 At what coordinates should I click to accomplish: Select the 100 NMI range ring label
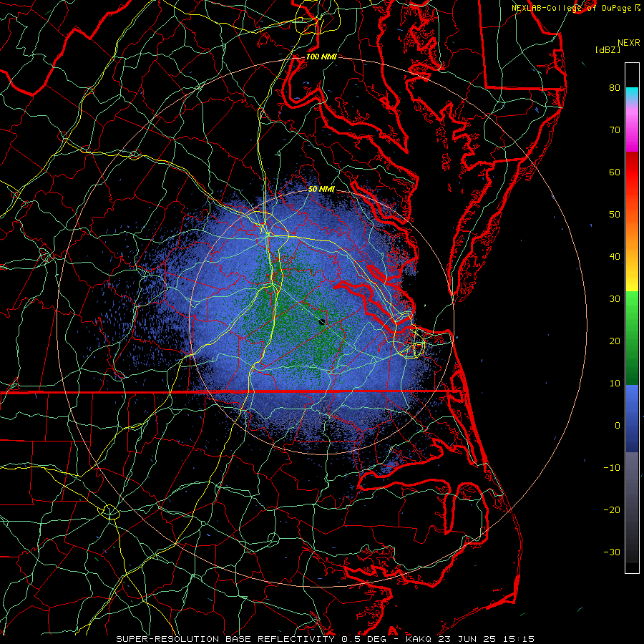click(x=321, y=57)
